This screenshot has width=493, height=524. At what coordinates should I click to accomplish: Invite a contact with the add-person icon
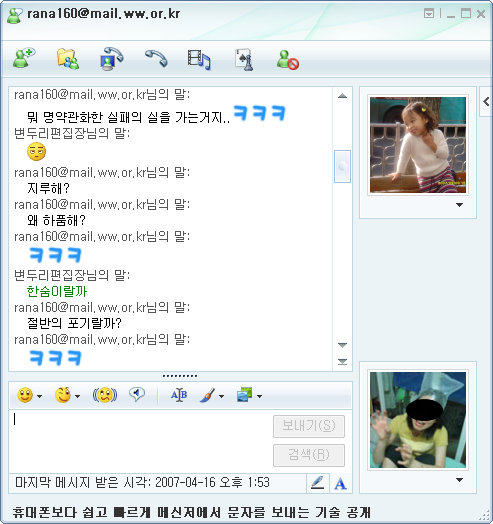[x=24, y=58]
